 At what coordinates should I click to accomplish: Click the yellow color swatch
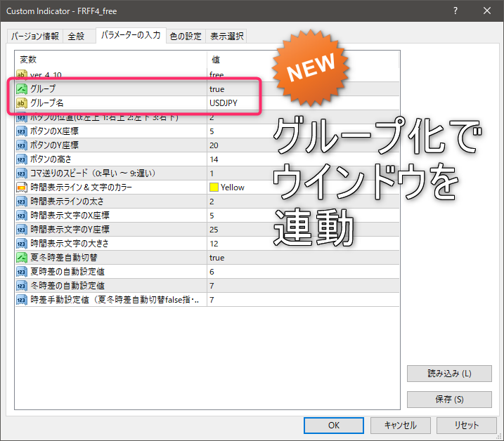point(214,187)
